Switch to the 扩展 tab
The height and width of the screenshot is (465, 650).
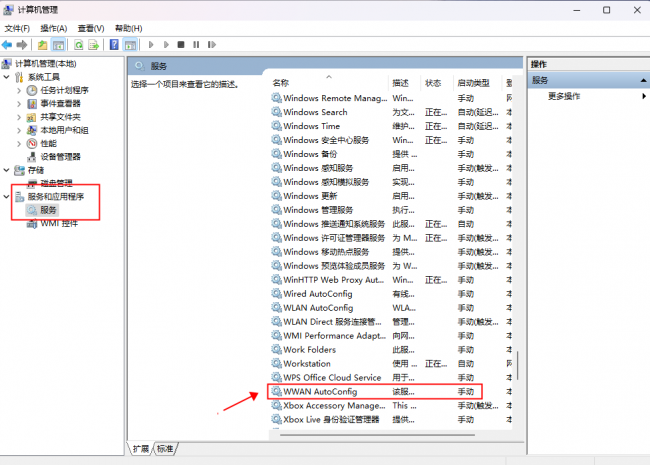141,449
